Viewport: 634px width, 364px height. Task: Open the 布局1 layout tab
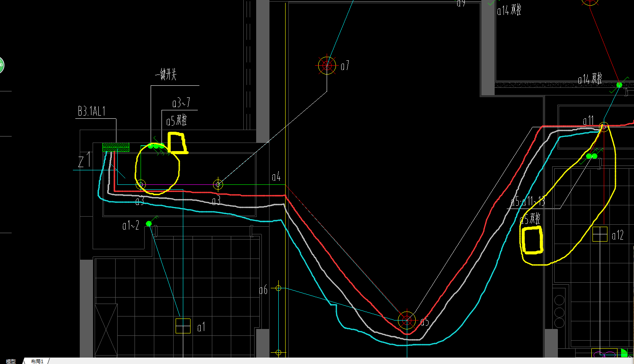(x=37, y=361)
